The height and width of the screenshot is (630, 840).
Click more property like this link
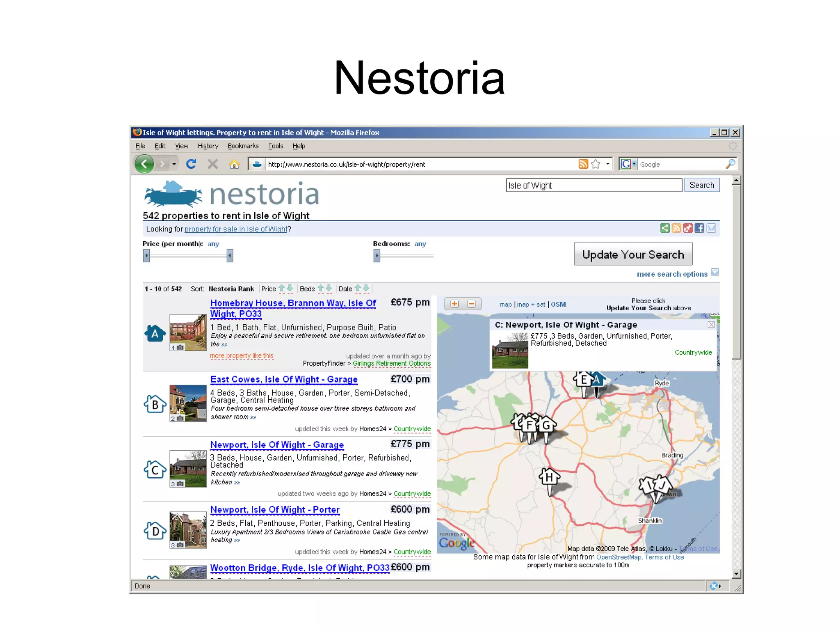point(242,355)
